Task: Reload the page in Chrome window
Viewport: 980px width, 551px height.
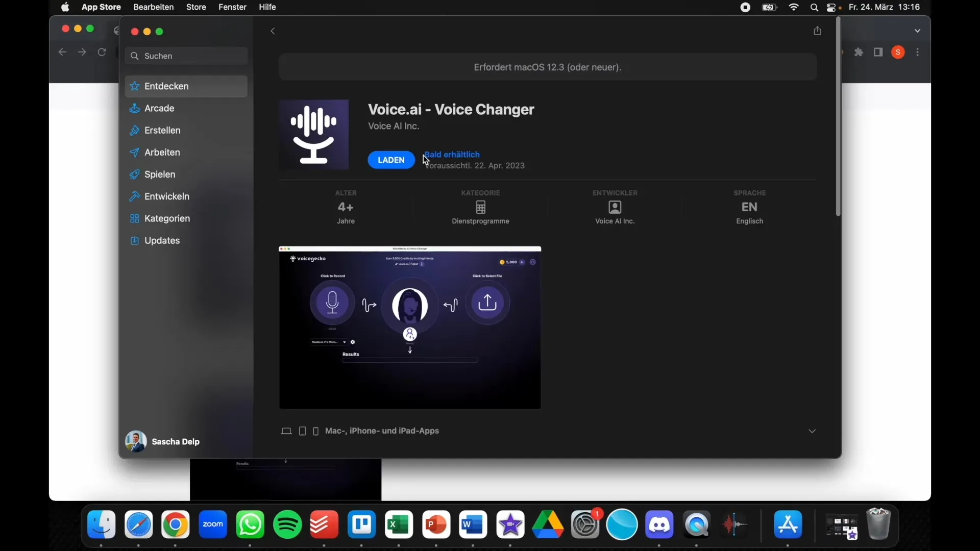Action: [x=102, y=53]
